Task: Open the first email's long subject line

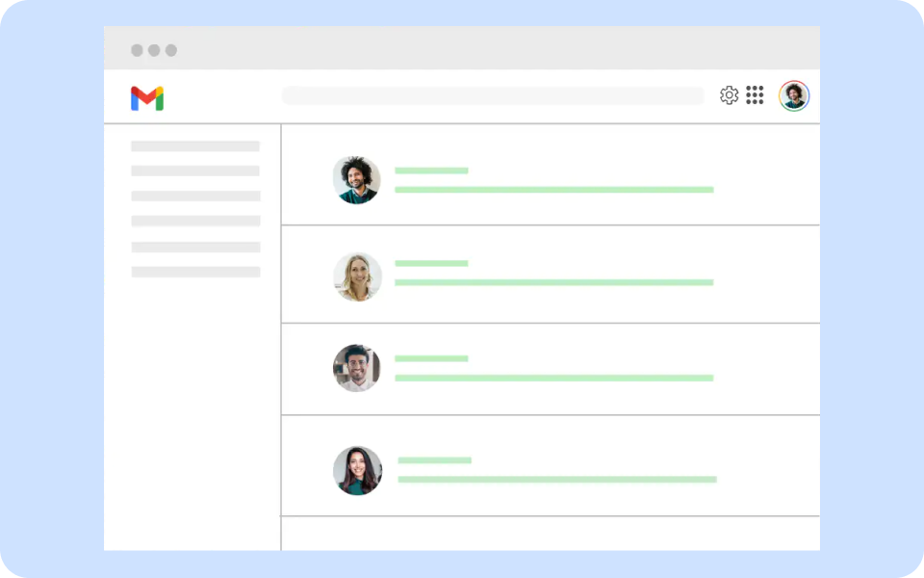Action: tap(553, 190)
